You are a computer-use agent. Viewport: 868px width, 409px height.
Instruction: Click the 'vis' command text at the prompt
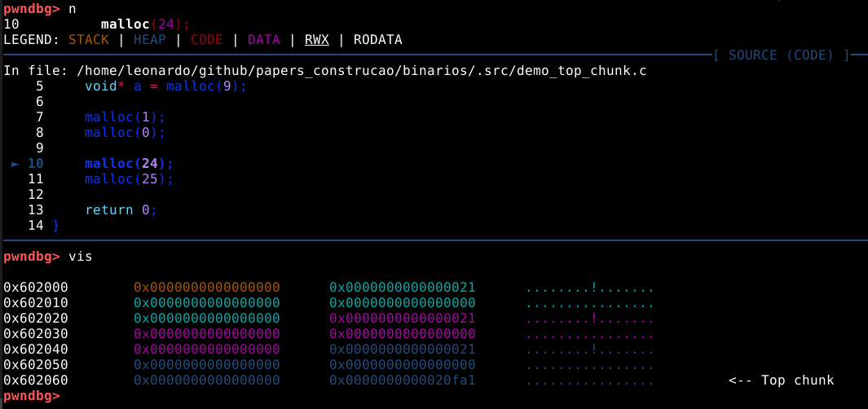[81, 257]
